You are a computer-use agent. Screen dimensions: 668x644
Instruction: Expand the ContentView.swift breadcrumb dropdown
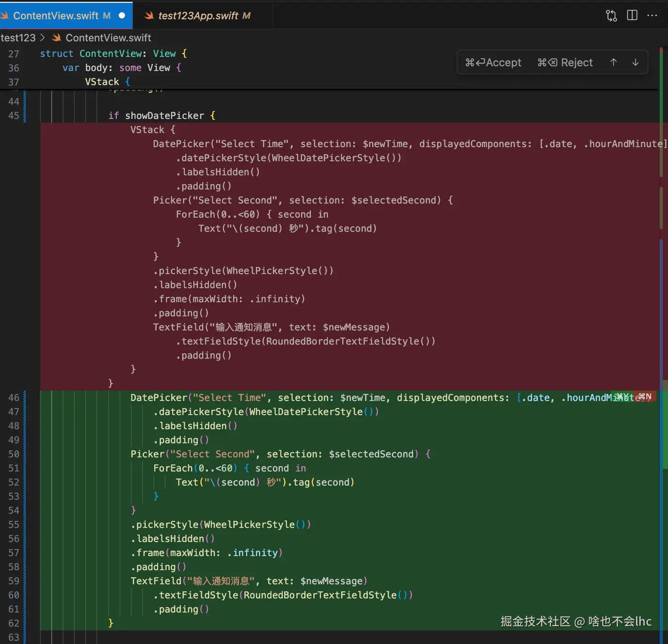pyautogui.click(x=108, y=38)
